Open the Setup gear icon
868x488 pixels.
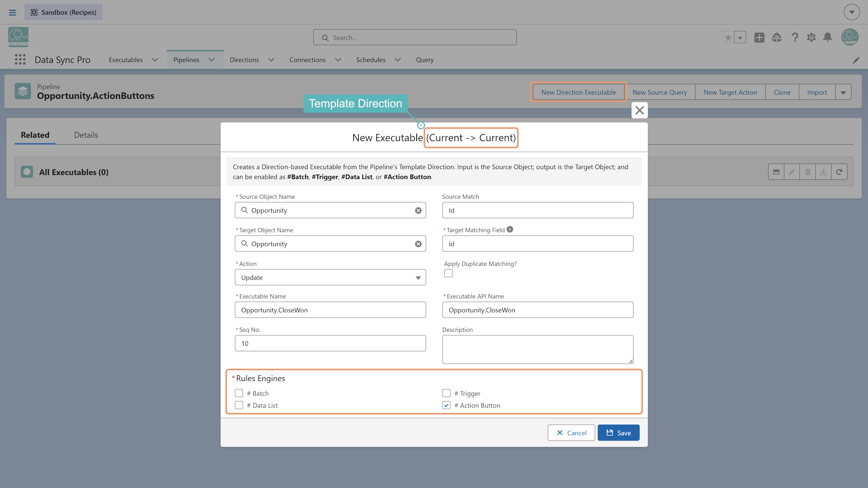pyautogui.click(x=811, y=38)
